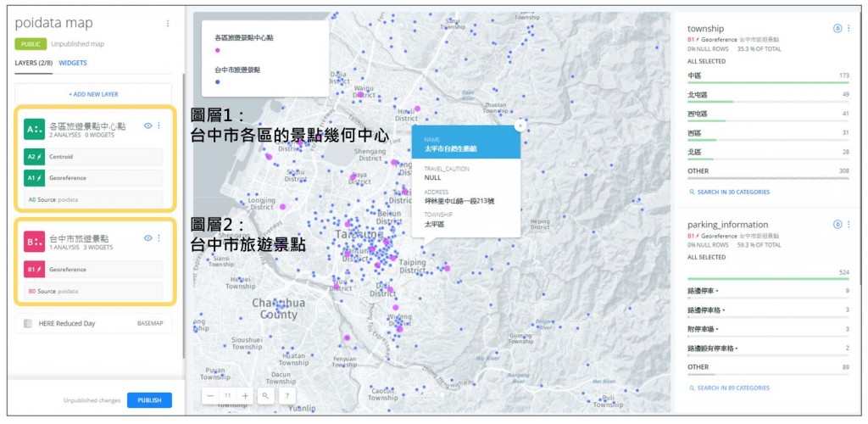The image size is (868, 424).
Task: Switch to the WIDGETS tab
Action: click(73, 63)
